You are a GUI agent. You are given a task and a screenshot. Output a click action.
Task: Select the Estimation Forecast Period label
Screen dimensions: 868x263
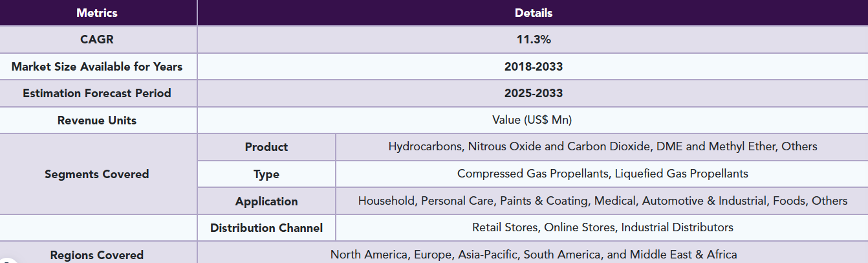click(x=98, y=93)
